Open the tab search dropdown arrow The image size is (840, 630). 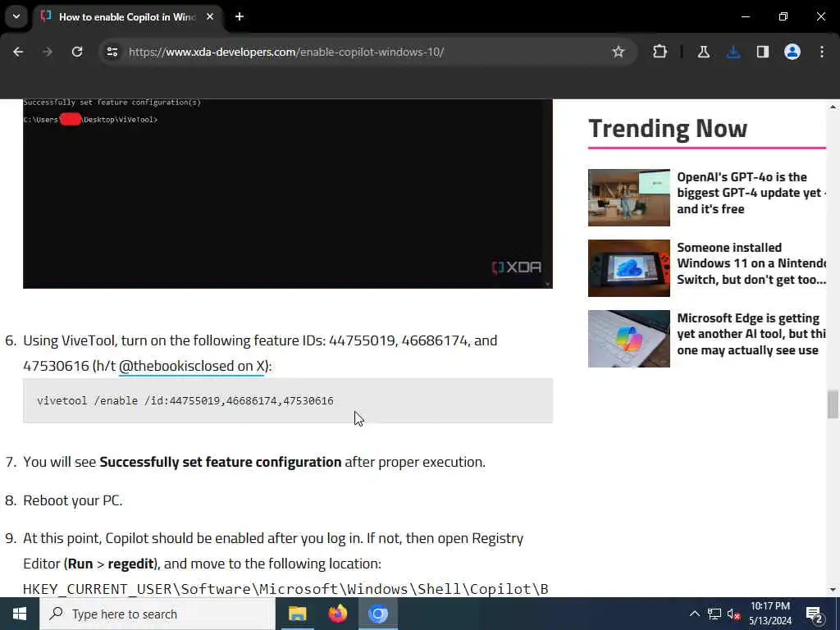pos(16,16)
